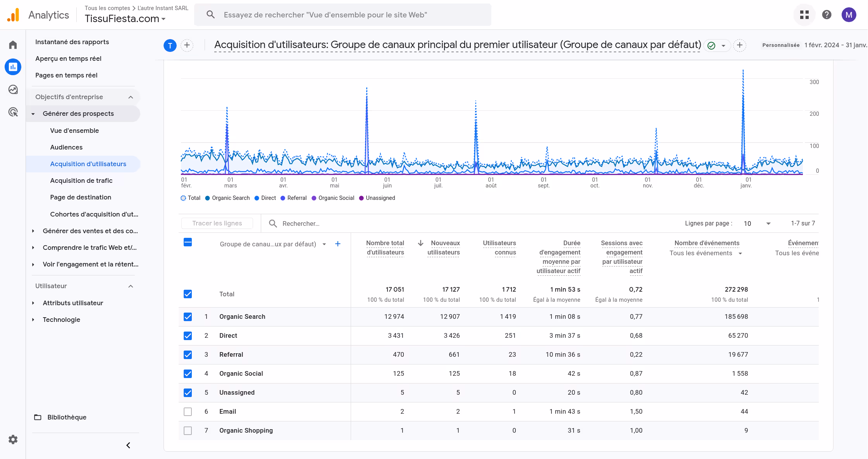The width and height of the screenshot is (868, 459).
Task: Check the Email row checkbox
Action: (x=188, y=411)
